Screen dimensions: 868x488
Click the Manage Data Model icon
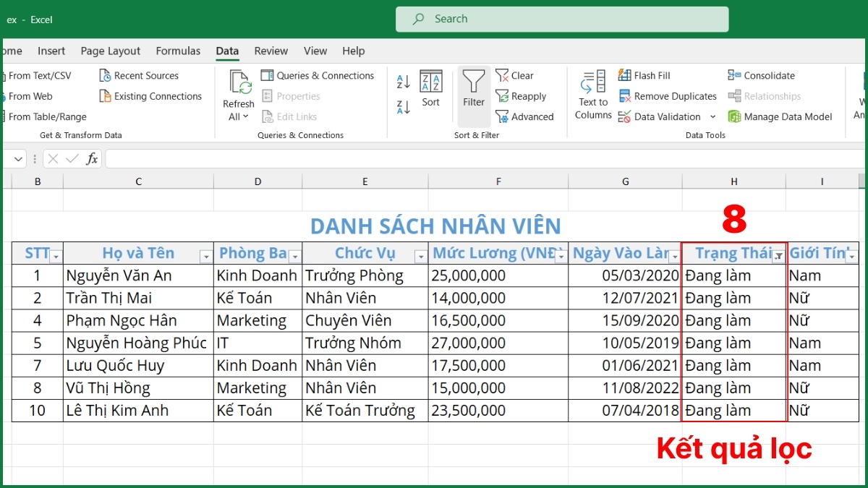point(735,116)
